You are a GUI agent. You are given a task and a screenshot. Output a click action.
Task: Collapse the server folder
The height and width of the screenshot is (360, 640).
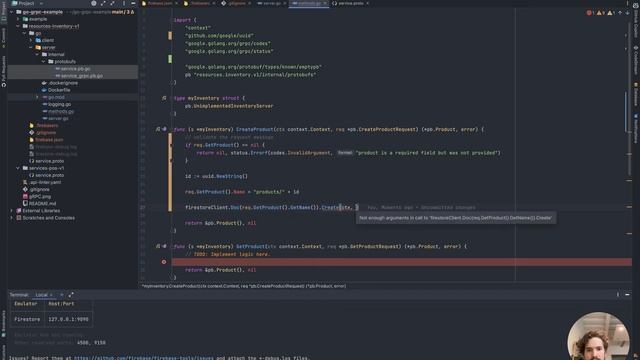point(31,47)
